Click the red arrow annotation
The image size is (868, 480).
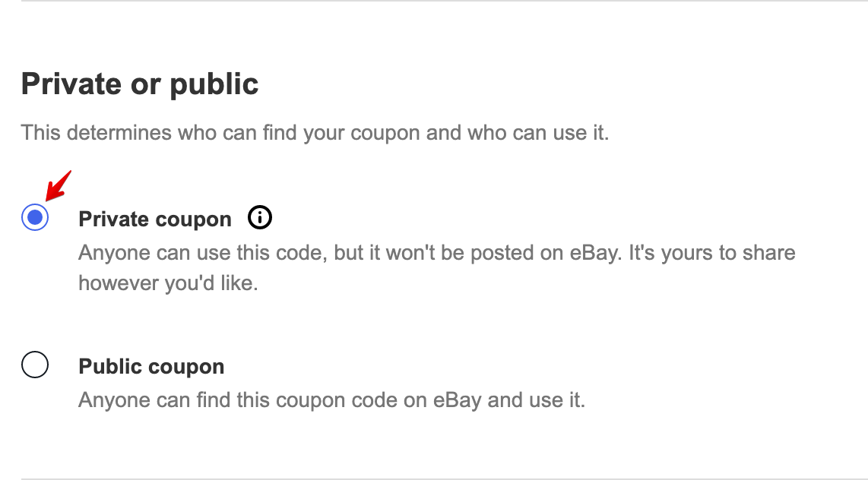click(x=58, y=186)
